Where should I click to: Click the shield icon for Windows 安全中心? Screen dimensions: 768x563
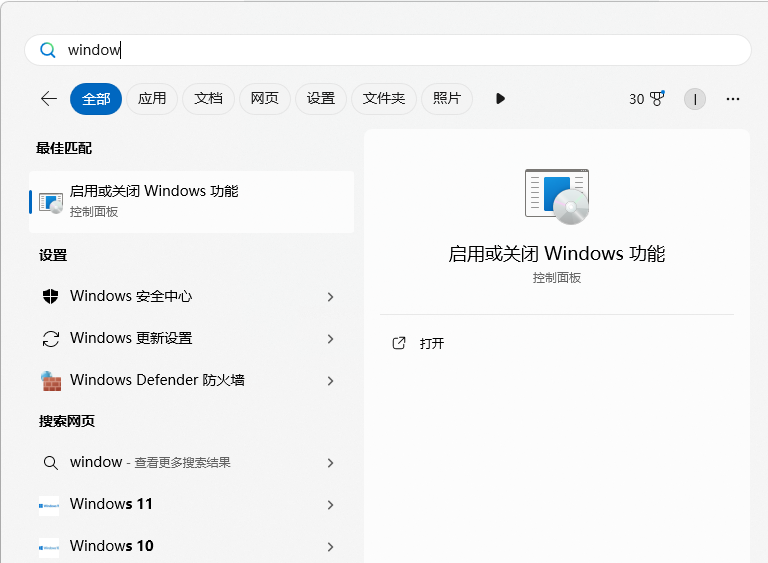pyautogui.click(x=50, y=296)
